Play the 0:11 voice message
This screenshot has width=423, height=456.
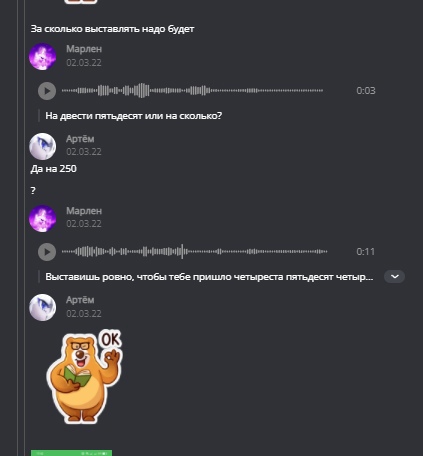point(47,252)
